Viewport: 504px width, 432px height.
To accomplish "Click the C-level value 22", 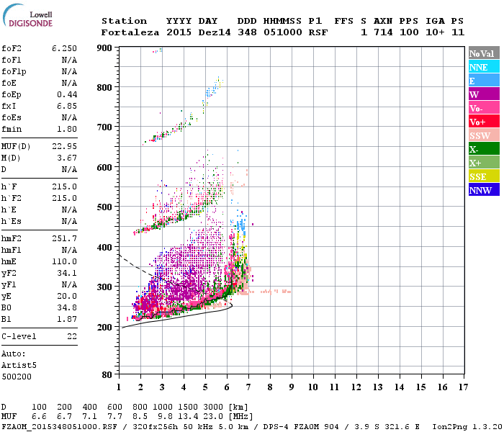I will (72, 336).
